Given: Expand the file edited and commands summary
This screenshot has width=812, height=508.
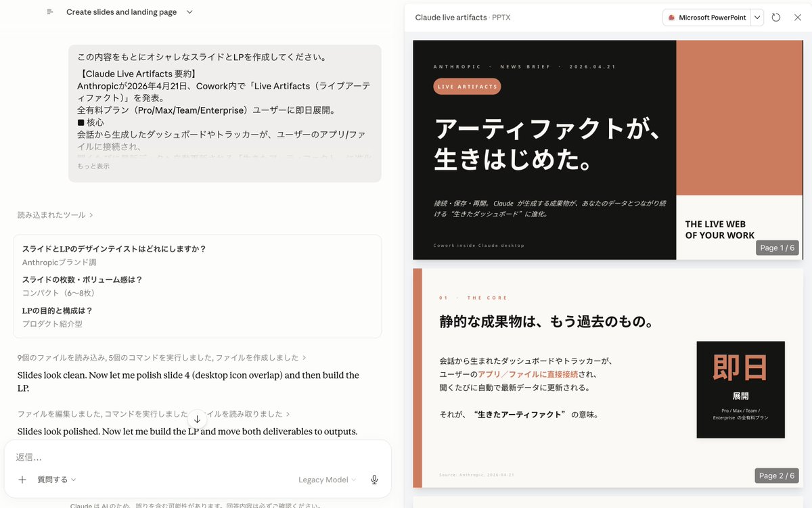Looking at the screenshot, I should tap(154, 413).
